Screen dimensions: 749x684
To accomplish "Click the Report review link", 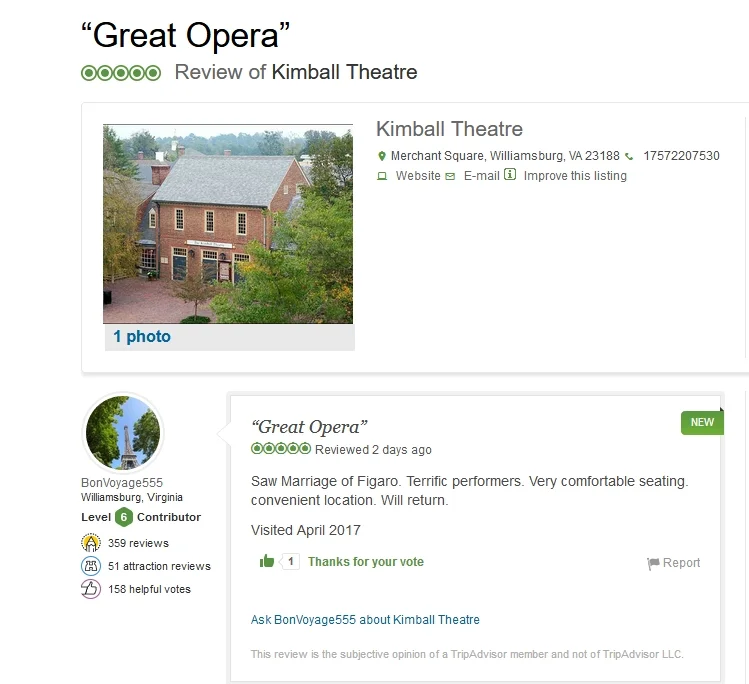I will [681, 563].
